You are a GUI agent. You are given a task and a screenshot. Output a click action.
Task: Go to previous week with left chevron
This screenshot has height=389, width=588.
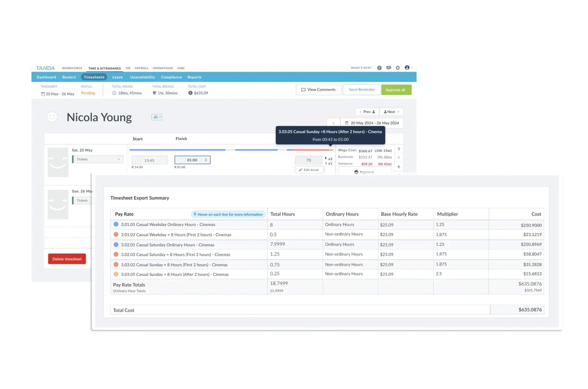[x=334, y=123]
